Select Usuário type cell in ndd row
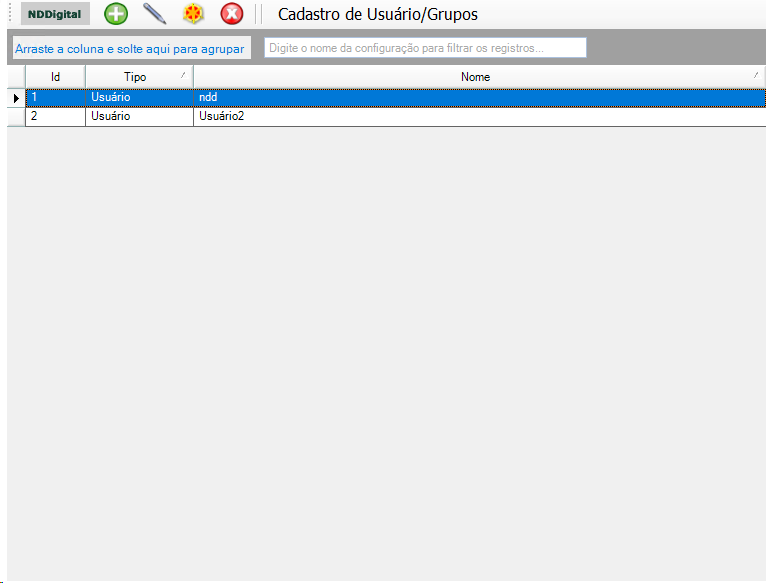Viewport: 766px width, 583px height. [139, 98]
